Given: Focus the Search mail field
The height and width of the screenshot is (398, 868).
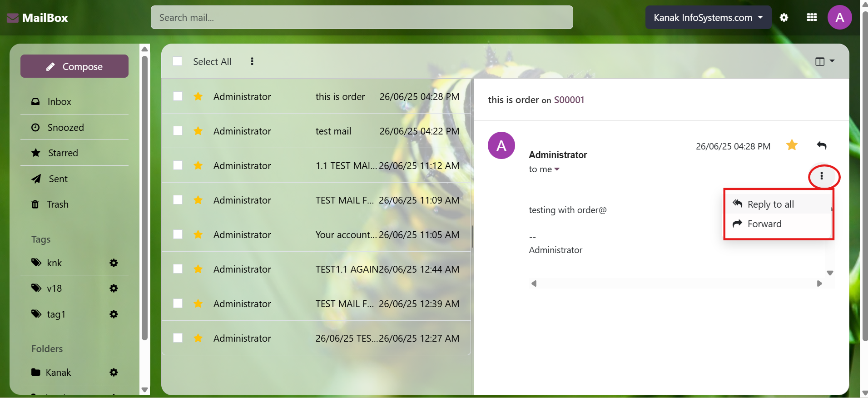Looking at the screenshot, I should coord(362,17).
